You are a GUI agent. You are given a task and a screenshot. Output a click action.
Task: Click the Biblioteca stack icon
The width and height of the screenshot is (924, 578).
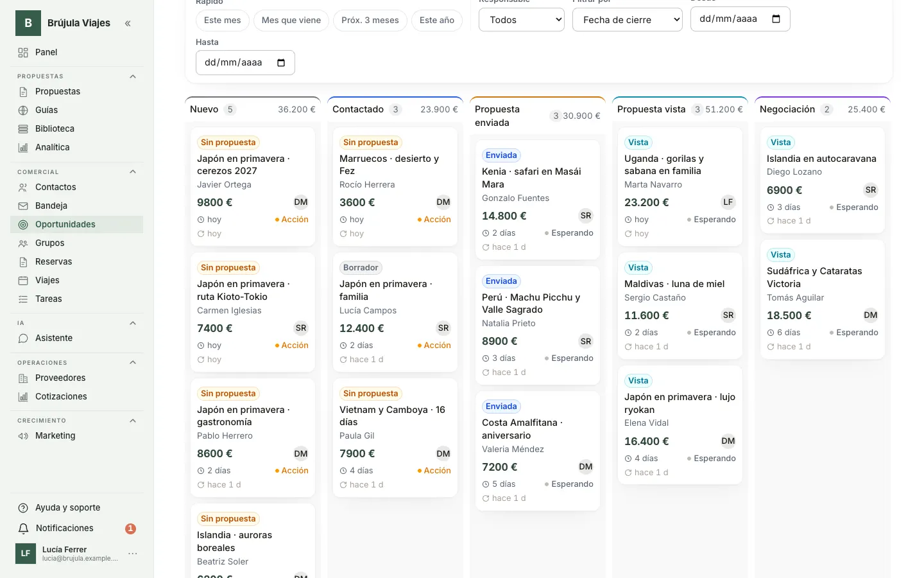coord(23,129)
